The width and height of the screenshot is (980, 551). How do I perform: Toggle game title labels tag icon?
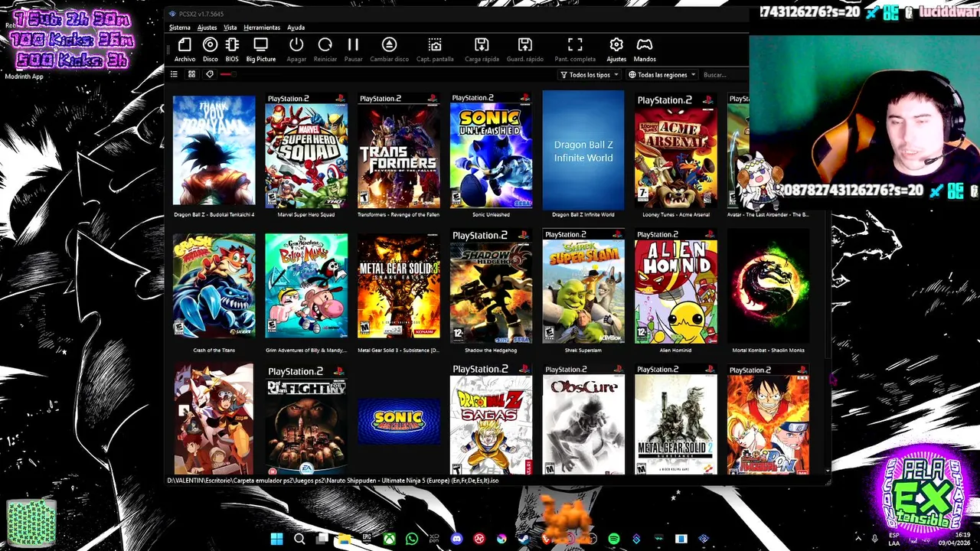(209, 74)
